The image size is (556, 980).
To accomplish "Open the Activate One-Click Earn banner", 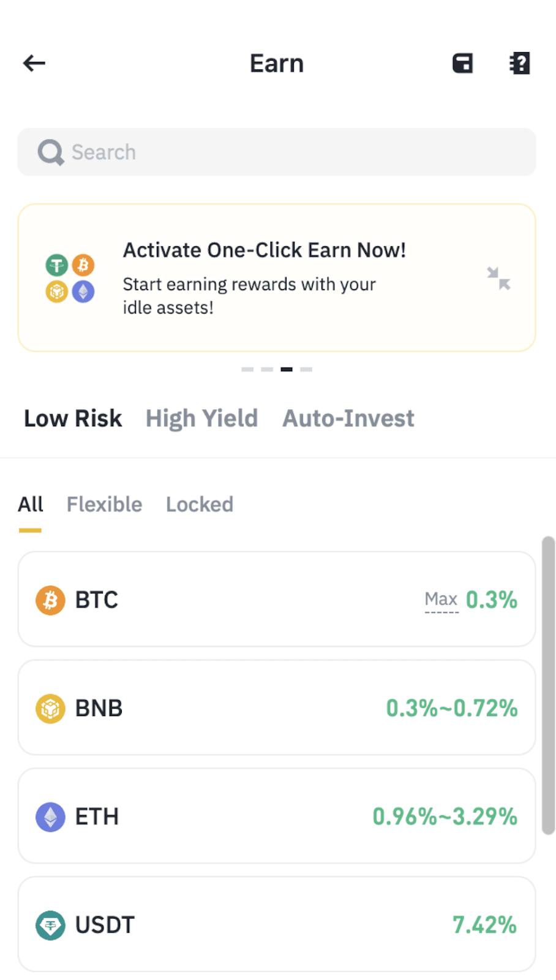I will (263, 278).
